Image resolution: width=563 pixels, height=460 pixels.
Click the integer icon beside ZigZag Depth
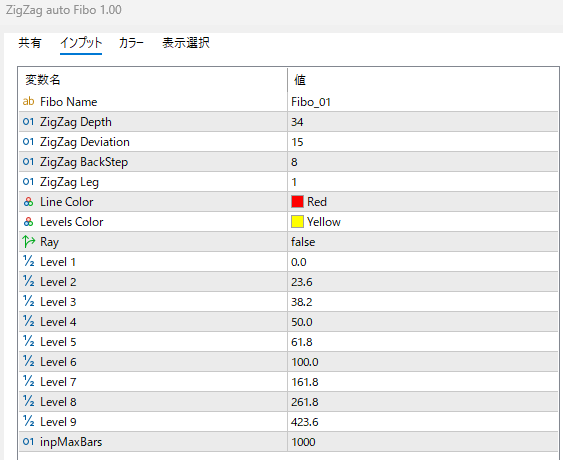pyautogui.click(x=28, y=122)
